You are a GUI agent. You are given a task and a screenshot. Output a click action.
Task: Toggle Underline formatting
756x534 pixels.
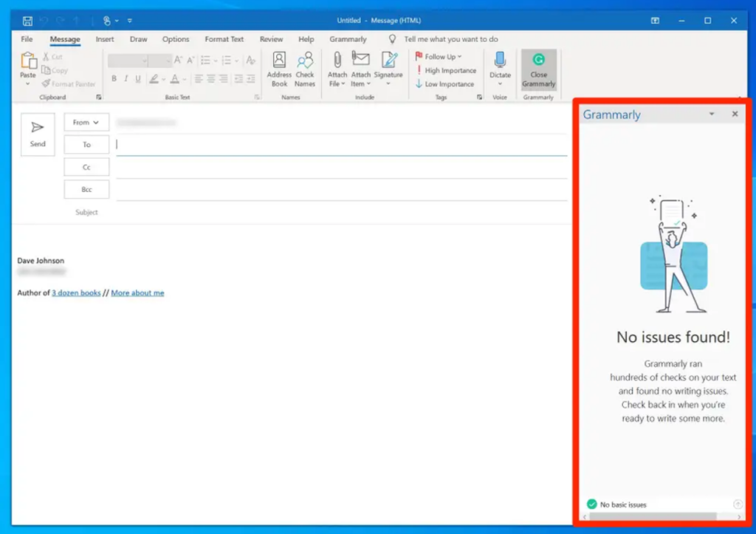pos(138,78)
